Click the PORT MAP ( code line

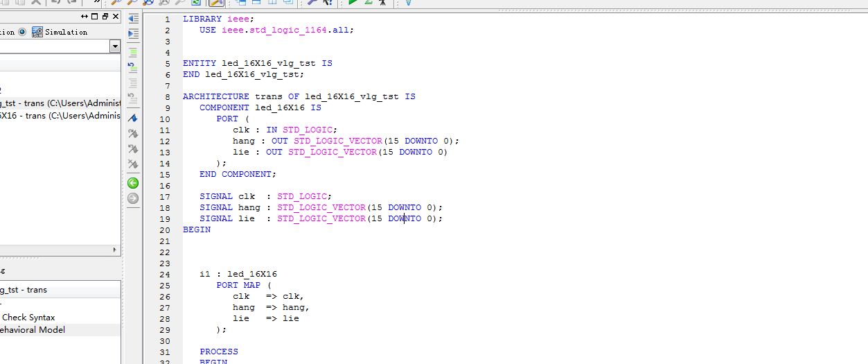click(244, 285)
